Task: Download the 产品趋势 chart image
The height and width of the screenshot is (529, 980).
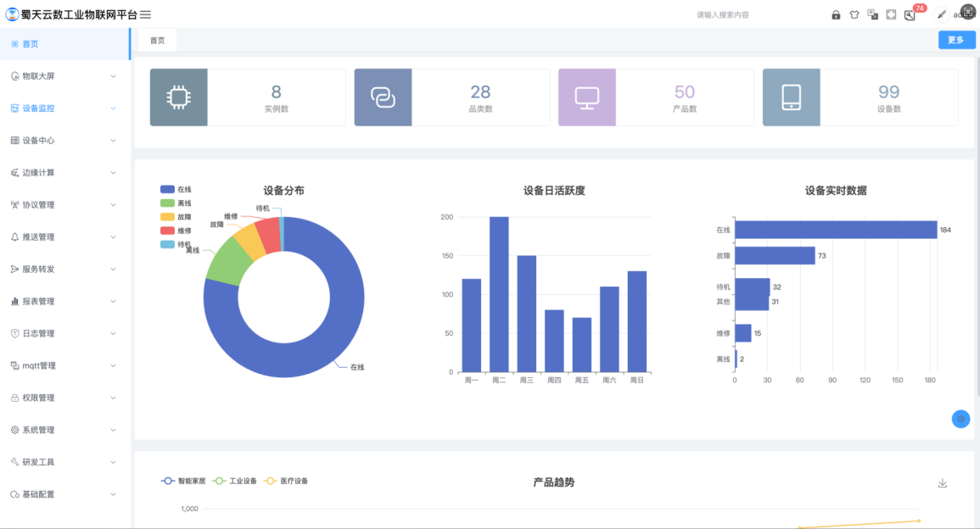Action: [x=942, y=483]
